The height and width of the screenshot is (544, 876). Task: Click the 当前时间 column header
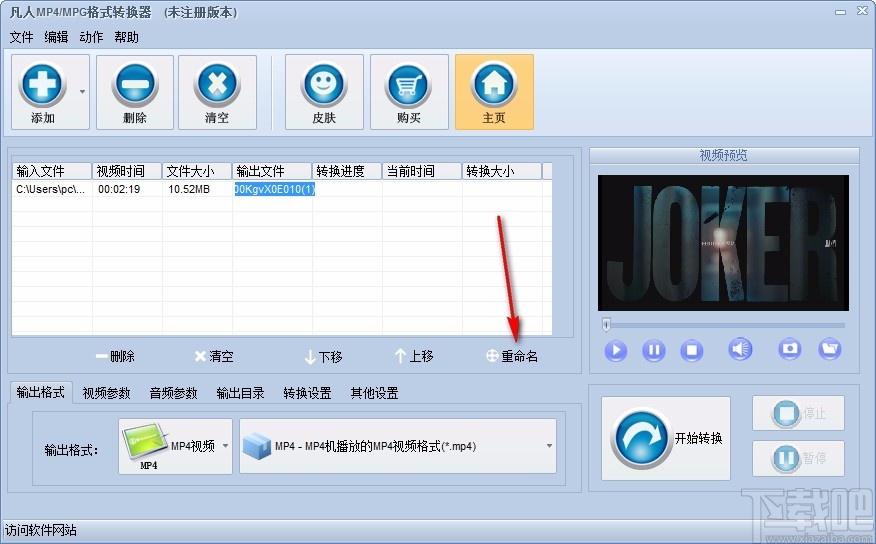pos(422,171)
